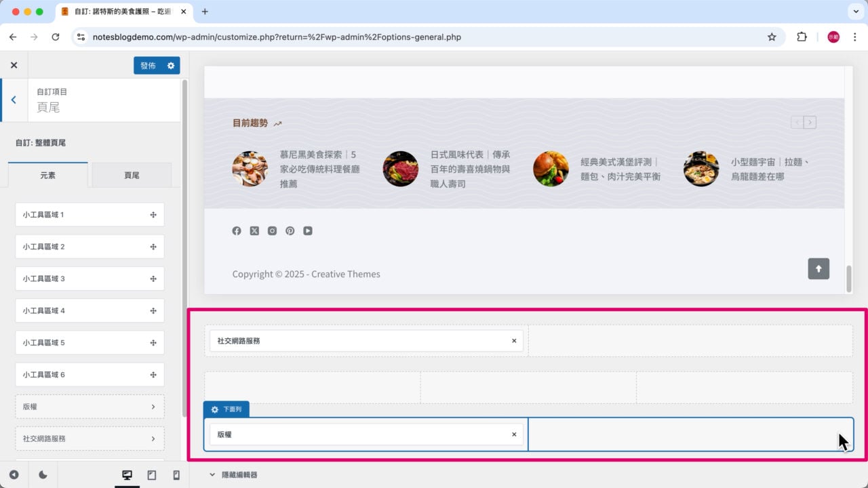Click the Pinterest icon in the footer preview
Screen dimensions: 868x488
(x=290, y=230)
